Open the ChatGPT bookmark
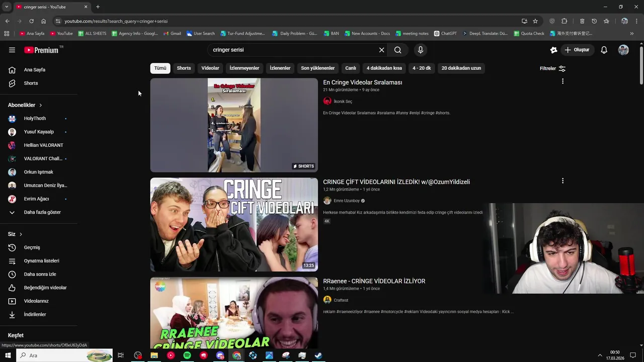The width and height of the screenshot is (644, 362). point(445,34)
